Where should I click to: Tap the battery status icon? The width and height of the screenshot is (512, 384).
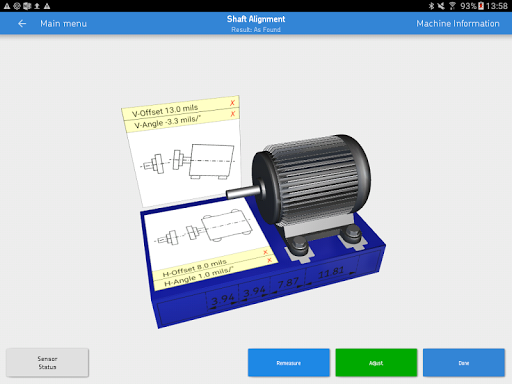(x=481, y=6)
